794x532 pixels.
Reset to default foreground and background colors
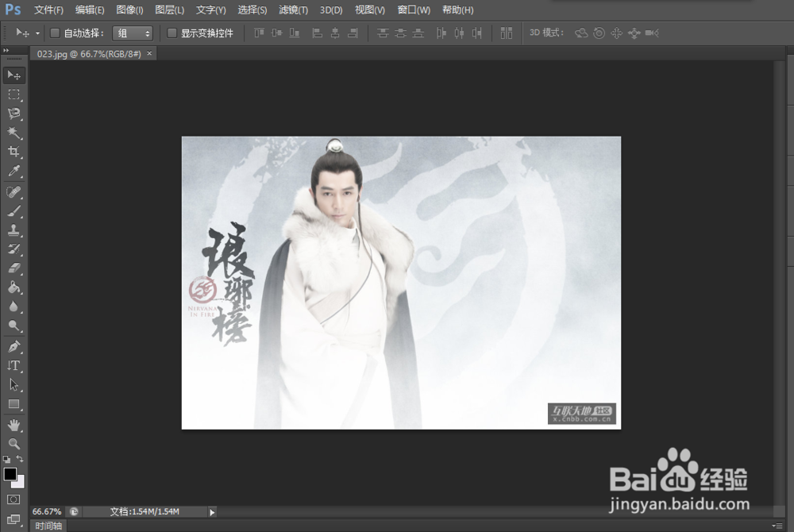coord(6,460)
